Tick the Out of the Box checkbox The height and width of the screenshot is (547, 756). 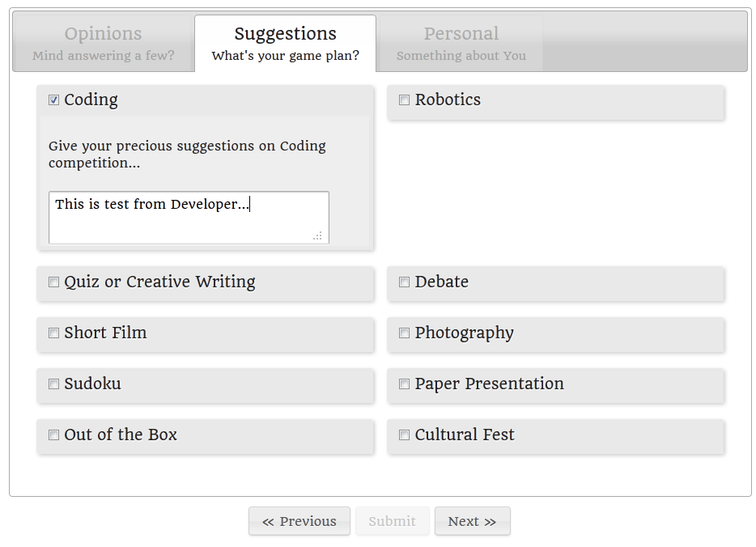pyautogui.click(x=53, y=435)
